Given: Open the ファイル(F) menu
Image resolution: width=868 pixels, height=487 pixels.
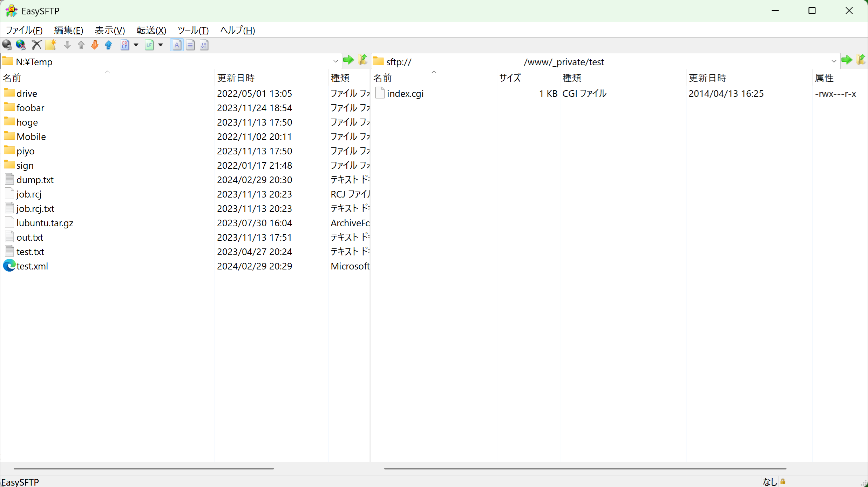Looking at the screenshot, I should [24, 31].
